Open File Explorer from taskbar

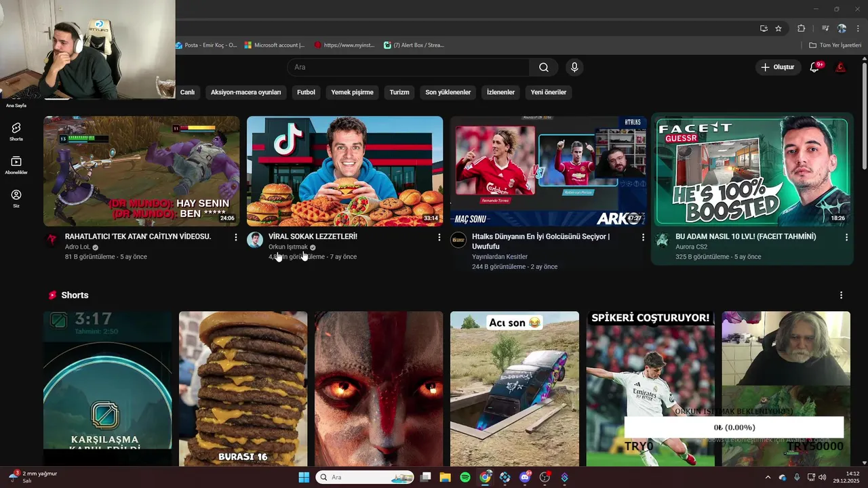pyautogui.click(x=445, y=477)
